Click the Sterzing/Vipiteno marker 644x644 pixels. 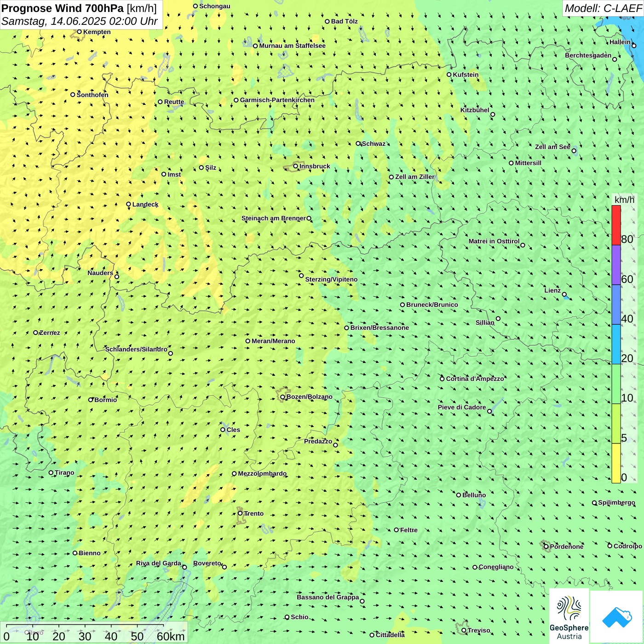301,276
